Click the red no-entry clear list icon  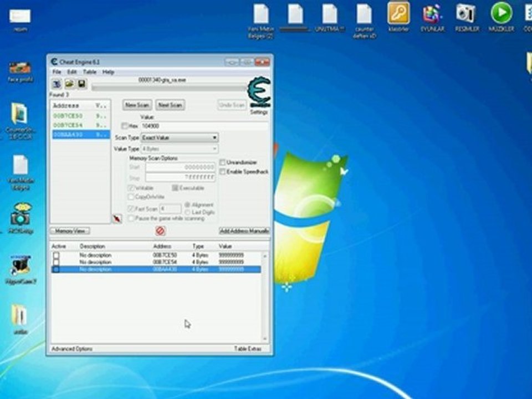[160, 231]
